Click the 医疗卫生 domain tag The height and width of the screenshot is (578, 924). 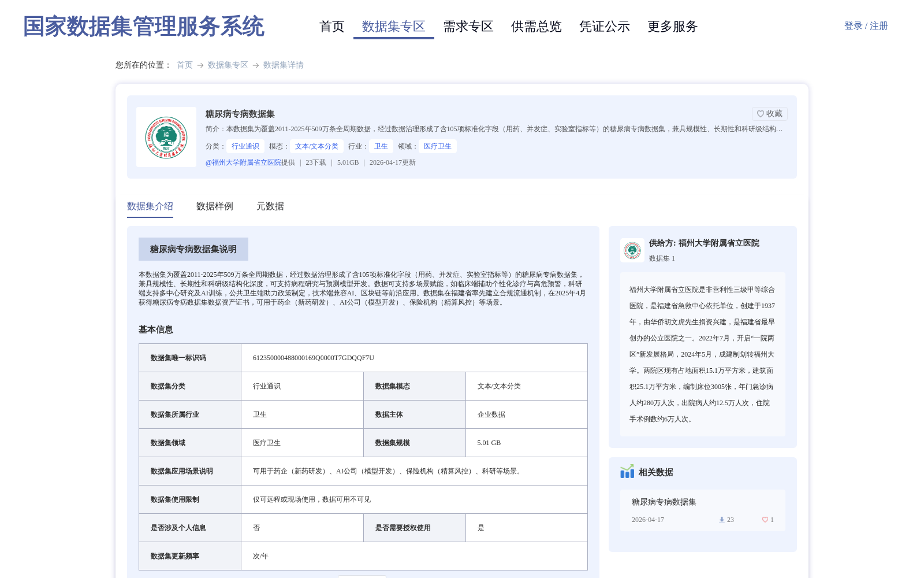click(x=438, y=146)
